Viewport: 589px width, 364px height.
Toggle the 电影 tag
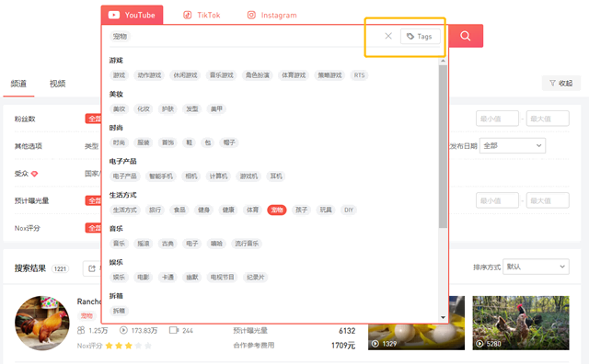pos(144,278)
